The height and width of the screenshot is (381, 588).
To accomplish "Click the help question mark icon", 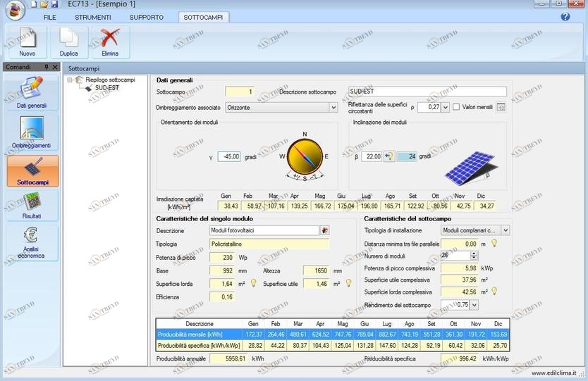I will (565, 16).
